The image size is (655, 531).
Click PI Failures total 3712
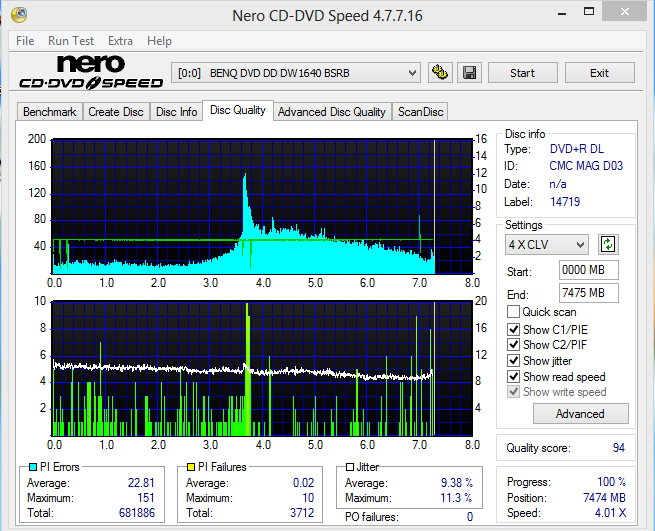click(302, 513)
